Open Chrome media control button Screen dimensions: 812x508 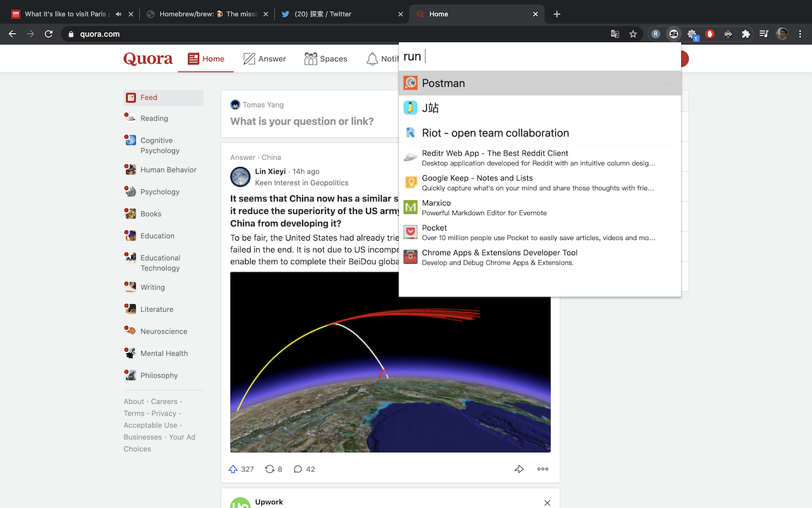(764, 34)
